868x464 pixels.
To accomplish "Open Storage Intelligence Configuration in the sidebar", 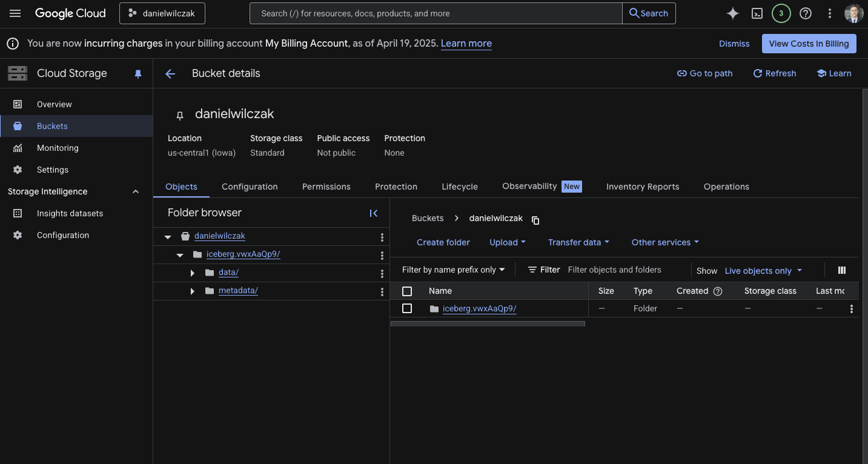I will [x=76, y=235].
